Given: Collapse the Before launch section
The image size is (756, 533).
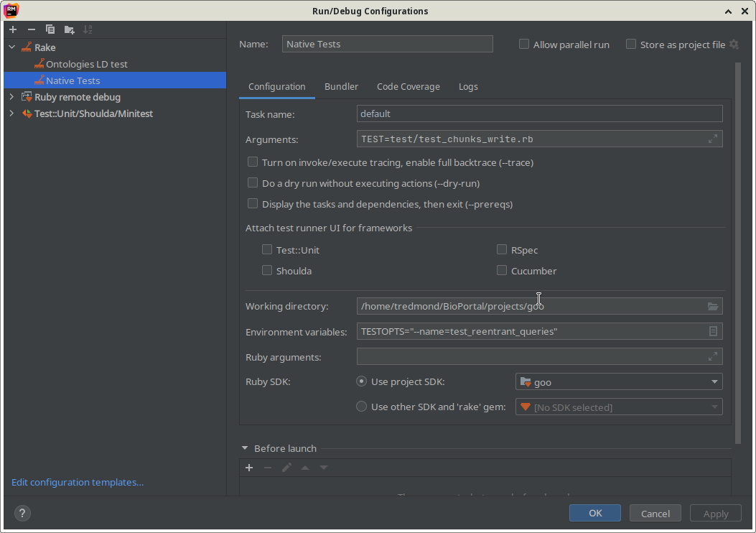Looking at the screenshot, I should (245, 448).
